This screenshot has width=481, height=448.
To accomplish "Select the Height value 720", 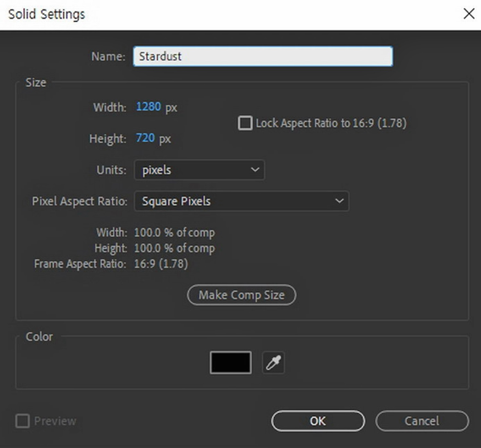I will pyautogui.click(x=145, y=138).
